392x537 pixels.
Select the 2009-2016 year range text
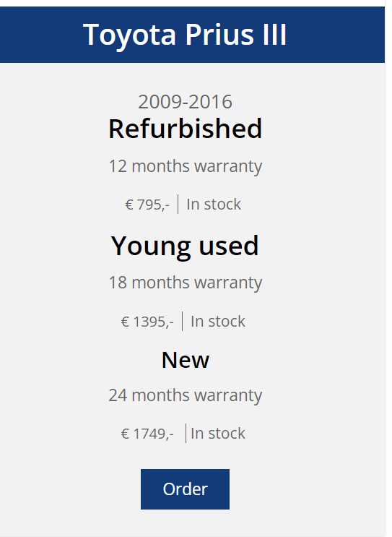click(x=185, y=102)
